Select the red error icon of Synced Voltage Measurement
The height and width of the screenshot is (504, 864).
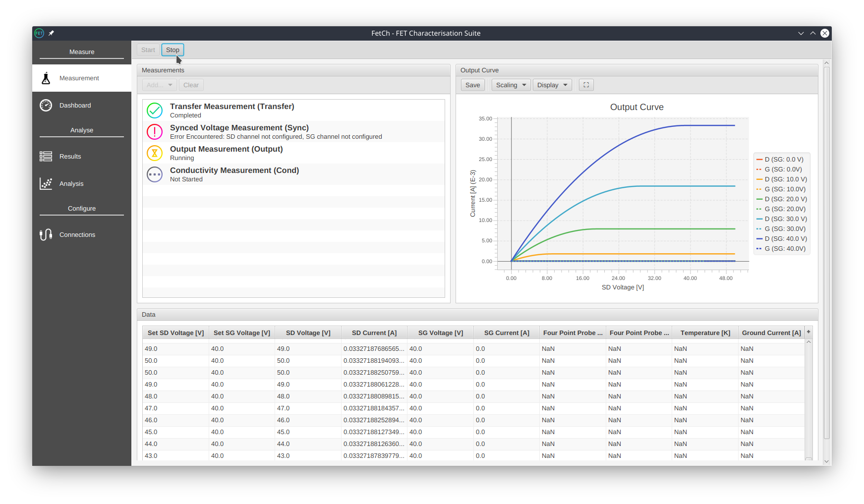tap(155, 132)
